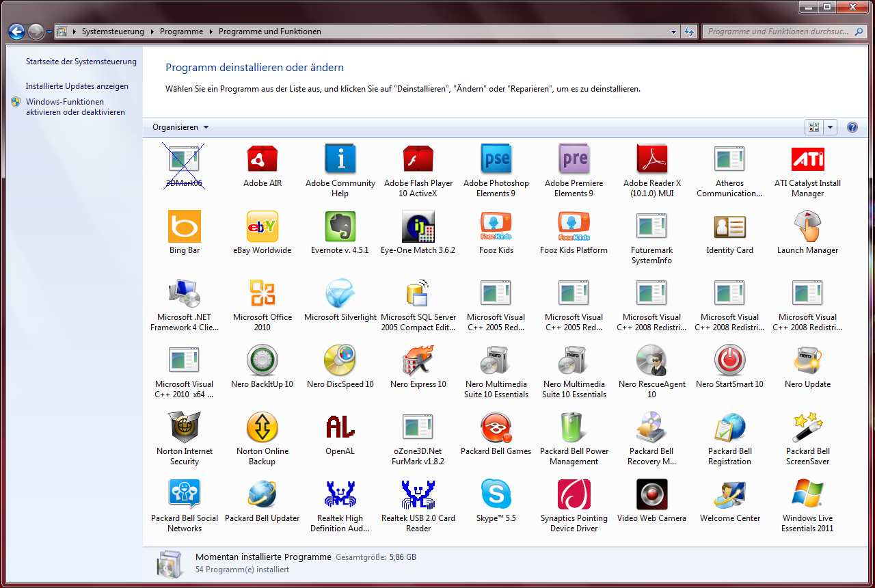Expand the arrow after Systemsteuerung in breadcrumb
Viewport: 875px width, 588px height.
coord(152,31)
